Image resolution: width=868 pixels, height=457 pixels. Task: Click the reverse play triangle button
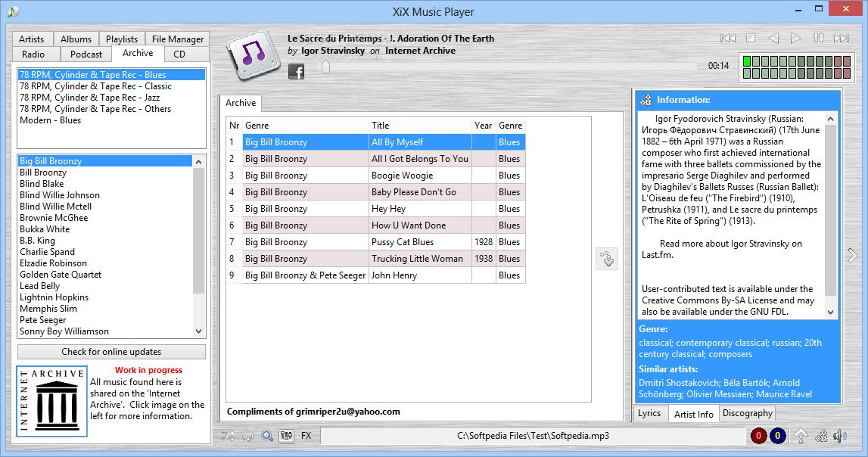pyautogui.click(x=773, y=38)
